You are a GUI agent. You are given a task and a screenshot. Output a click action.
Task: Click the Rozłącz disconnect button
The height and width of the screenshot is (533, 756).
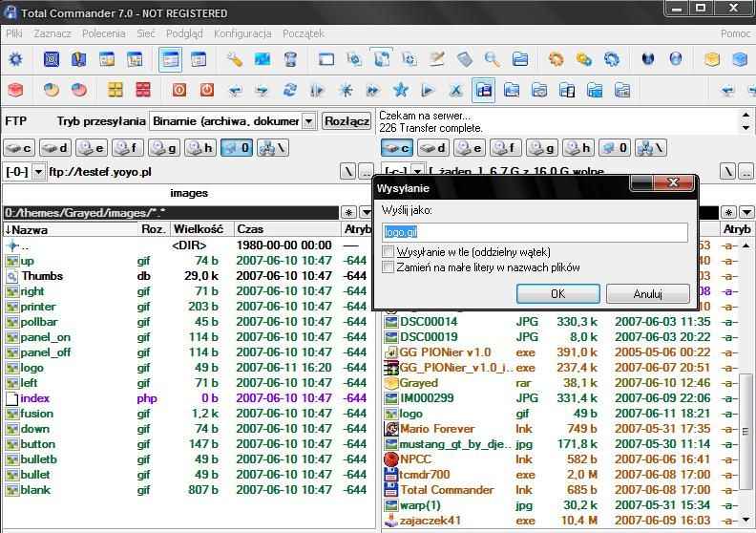[346, 121]
